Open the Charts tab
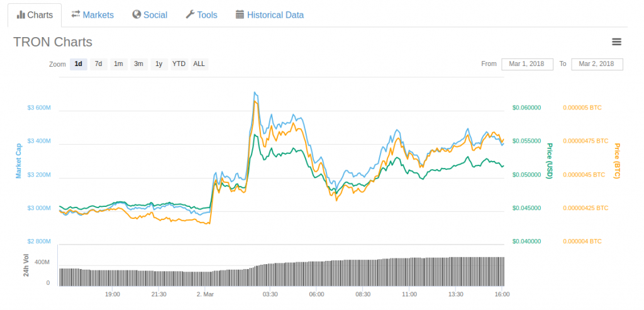Screen dimensions: 644x310 [x=35, y=14]
